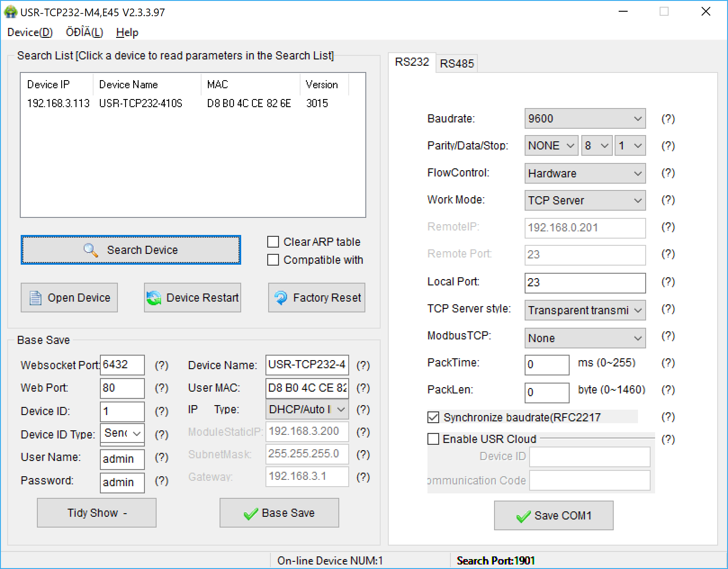Click the (?) help beside Synchronize baudrate
728x569 pixels.
[668, 417]
